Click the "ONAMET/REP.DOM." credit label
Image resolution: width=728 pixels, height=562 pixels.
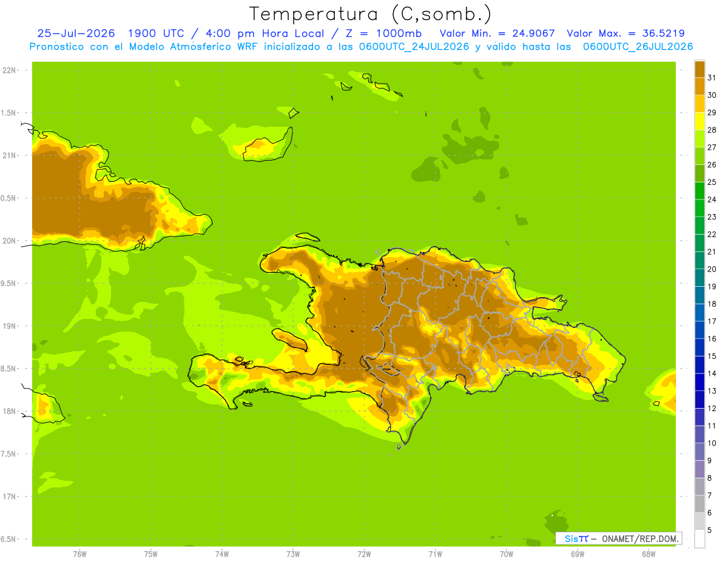(x=639, y=538)
